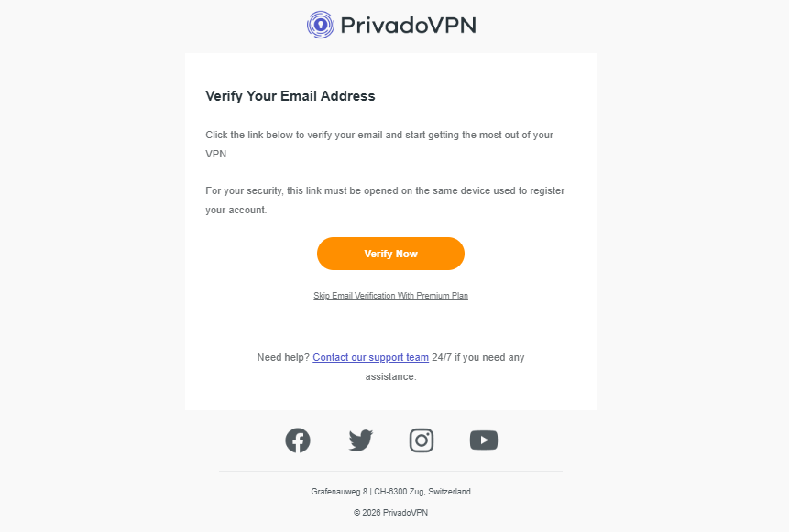Click the Grafenauweg 8 Zug address line

point(390,492)
